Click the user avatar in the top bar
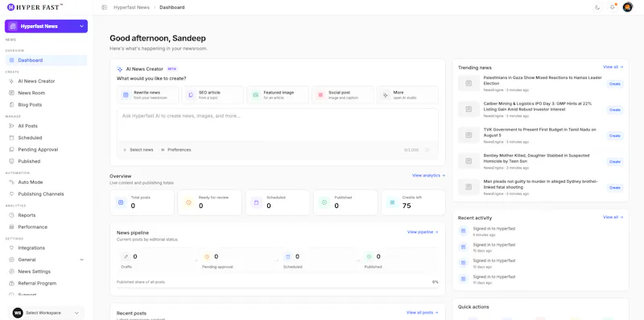This screenshot has height=320, width=644. (x=628, y=7)
